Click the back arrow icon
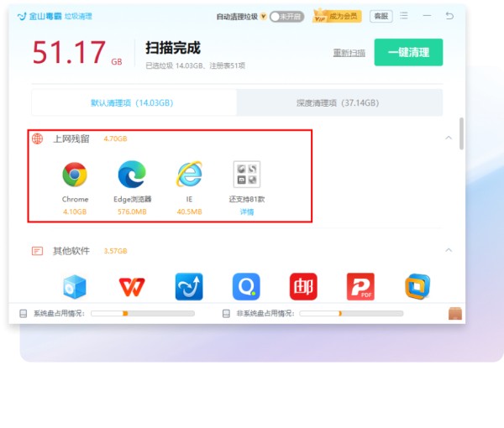The height and width of the screenshot is (428, 504). click(x=449, y=15)
